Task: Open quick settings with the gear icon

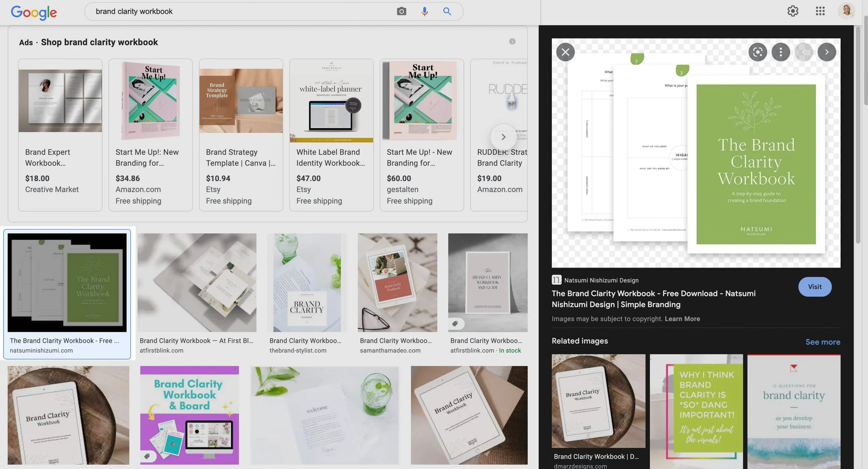Action: pos(793,11)
